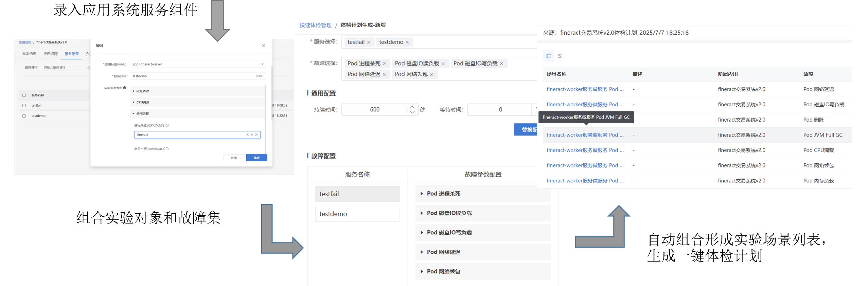This screenshot has height=286, width=868.
Task: Expand the 磁盘资源 parameter section
Action: click(198, 91)
